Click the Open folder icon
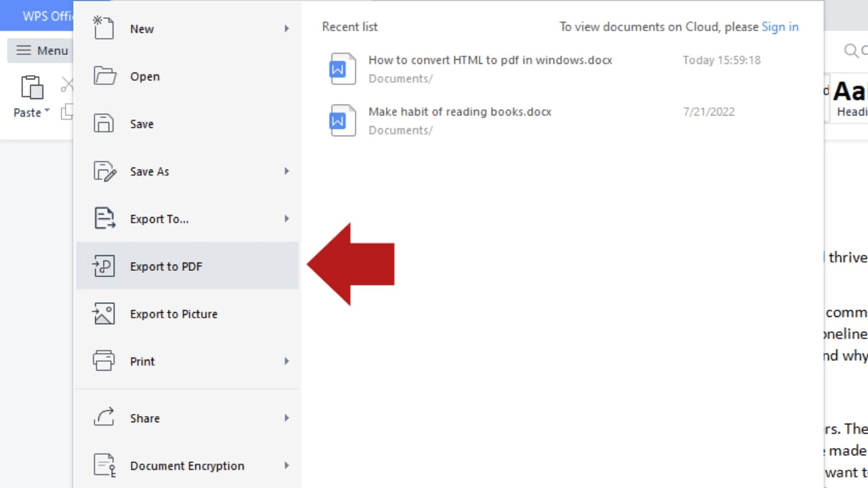Image resolution: width=868 pixels, height=488 pixels. (104, 76)
